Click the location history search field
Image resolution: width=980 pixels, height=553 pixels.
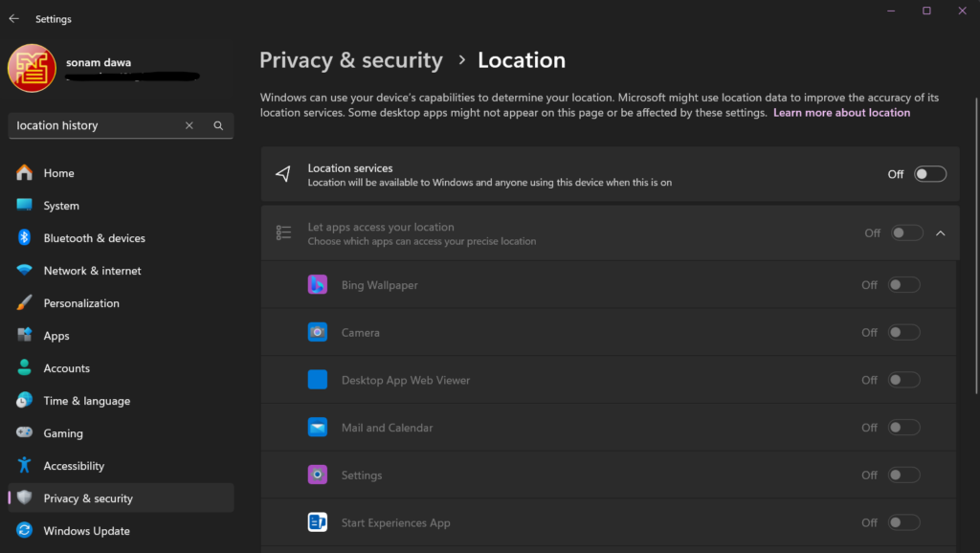click(x=96, y=125)
